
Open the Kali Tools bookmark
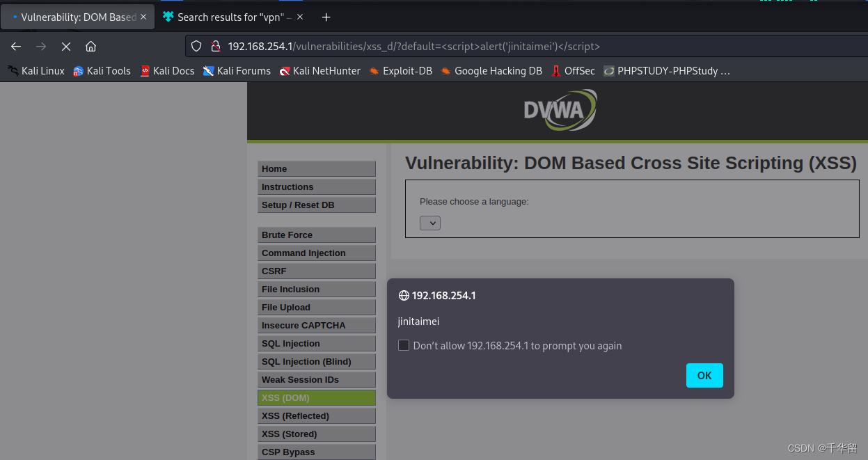click(102, 70)
